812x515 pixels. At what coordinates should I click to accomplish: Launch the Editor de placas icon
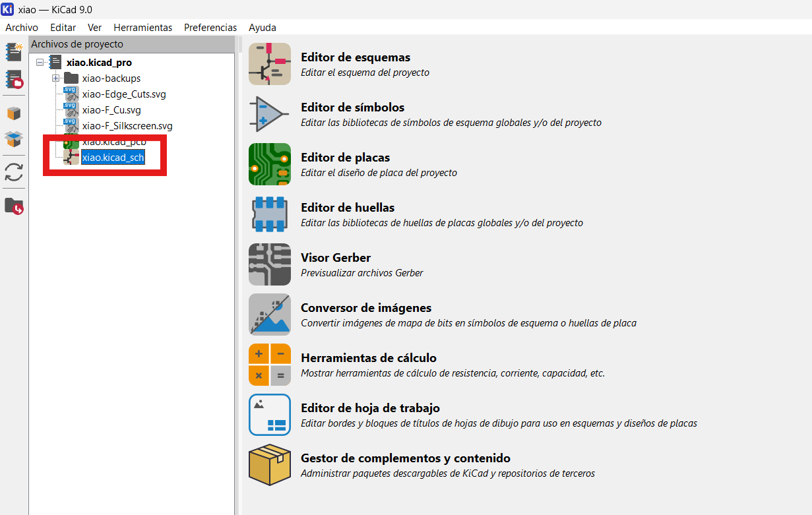pyautogui.click(x=270, y=164)
